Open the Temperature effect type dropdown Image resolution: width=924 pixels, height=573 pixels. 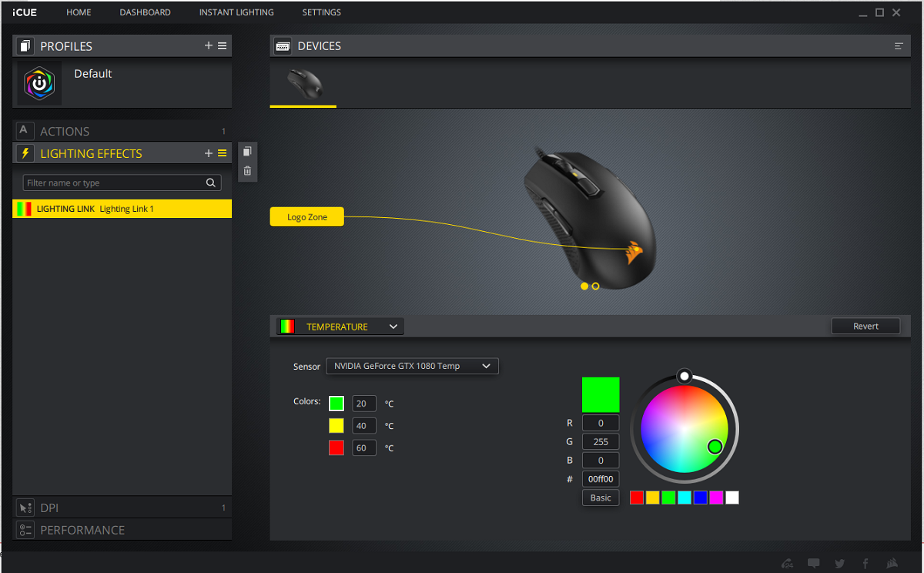click(340, 327)
